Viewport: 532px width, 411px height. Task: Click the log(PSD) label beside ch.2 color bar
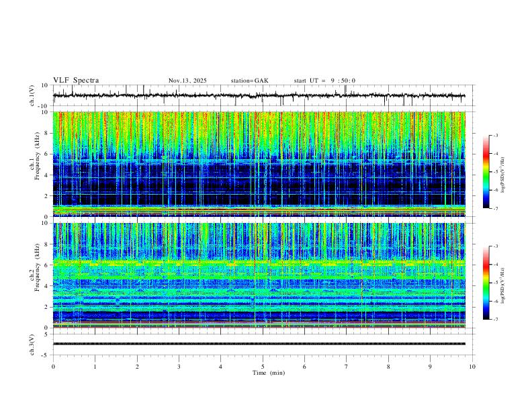click(503, 285)
